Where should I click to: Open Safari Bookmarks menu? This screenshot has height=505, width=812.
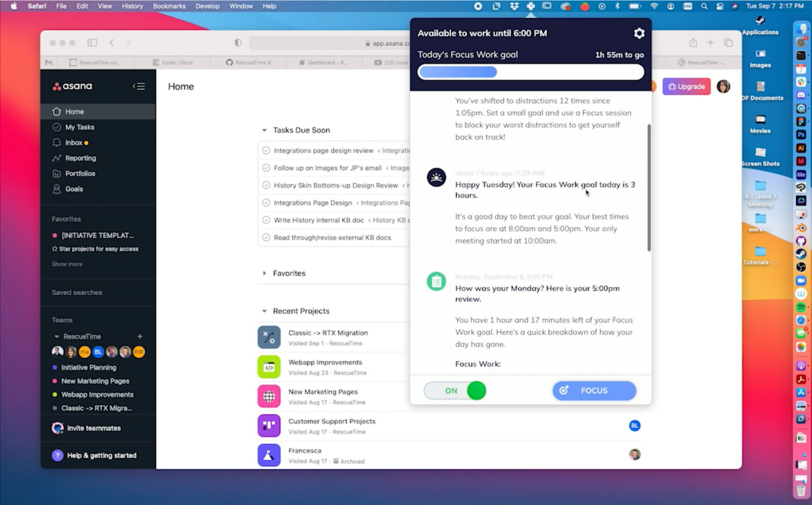point(169,6)
